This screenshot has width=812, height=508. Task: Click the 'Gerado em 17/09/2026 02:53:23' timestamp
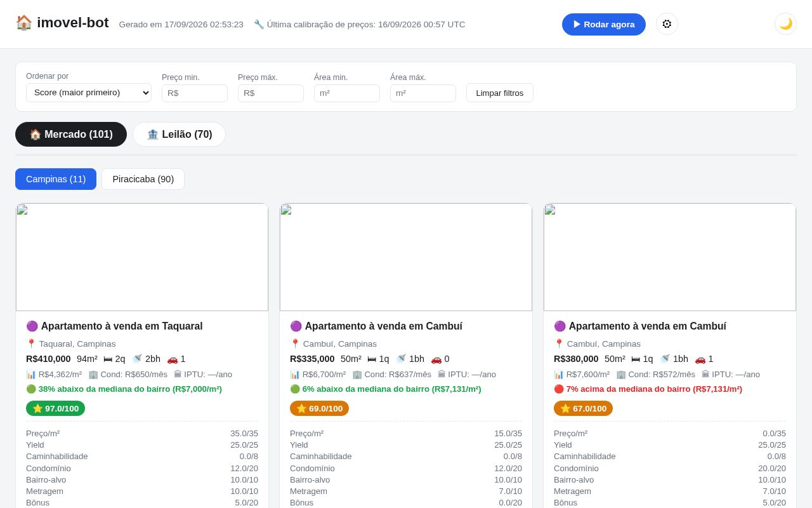click(181, 25)
